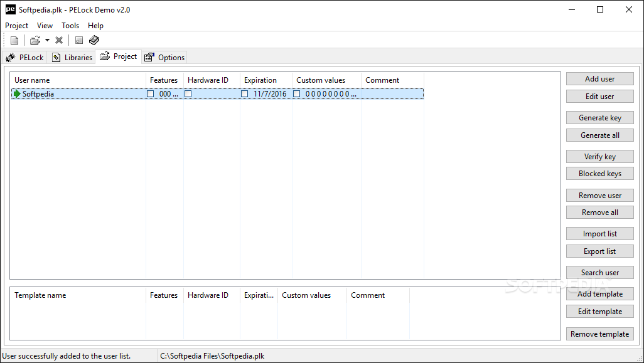The image size is (644, 363).
Task: Sort by the User name column header
Action: tap(78, 80)
